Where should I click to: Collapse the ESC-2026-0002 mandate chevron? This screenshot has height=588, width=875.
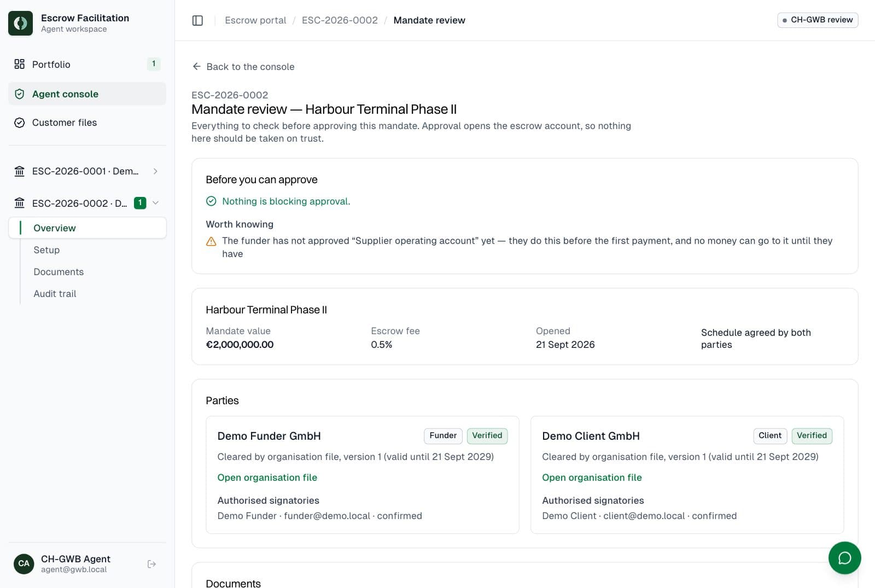[155, 203]
